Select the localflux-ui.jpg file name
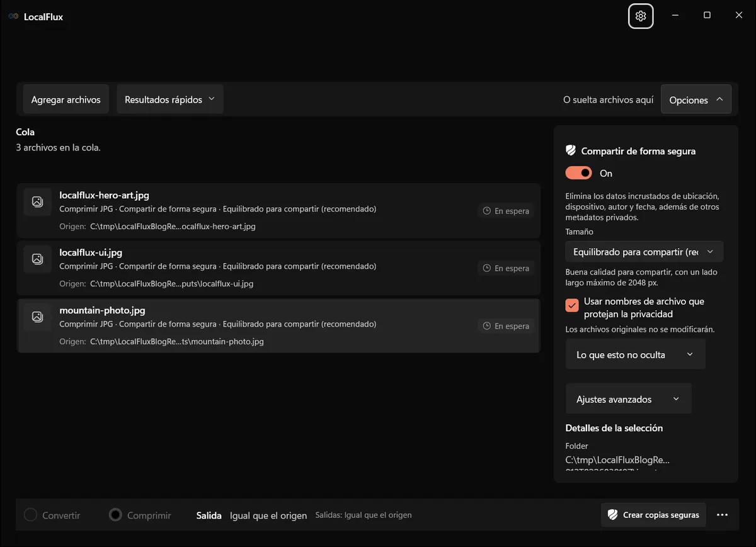This screenshot has height=547, width=756. click(91, 252)
